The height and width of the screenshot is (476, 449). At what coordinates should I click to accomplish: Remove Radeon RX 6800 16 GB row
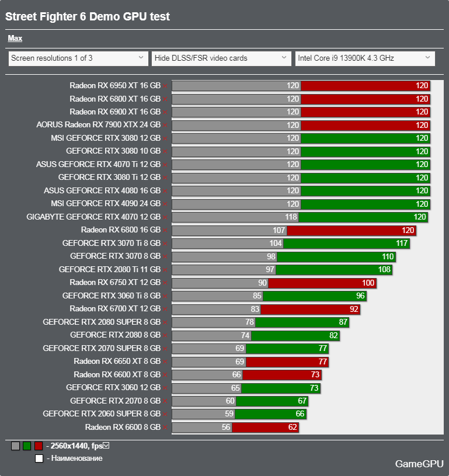165,230
